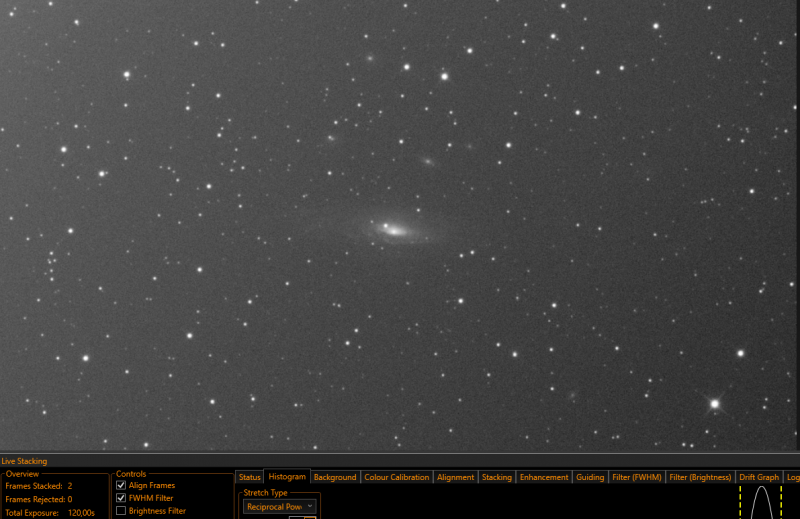This screenshot has width=800, height=519.
Task: Disable the FWHM Filter checkbox
Action: point(121,498)
